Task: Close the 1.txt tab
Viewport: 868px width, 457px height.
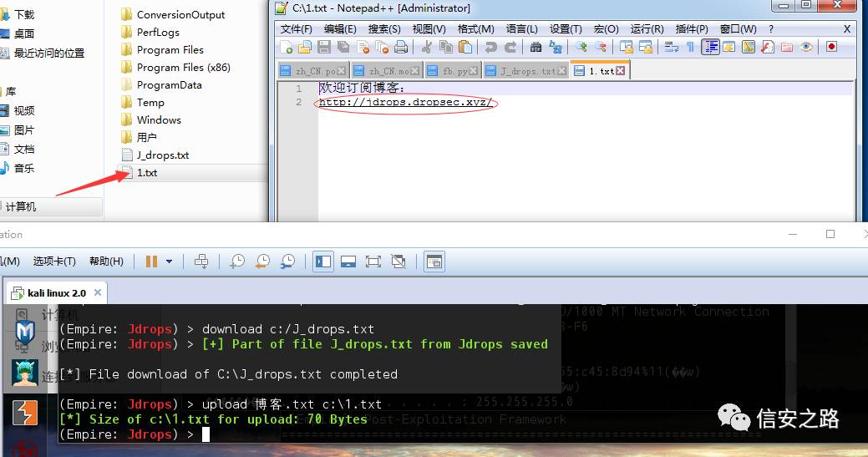Action: (x=620, y=71)
